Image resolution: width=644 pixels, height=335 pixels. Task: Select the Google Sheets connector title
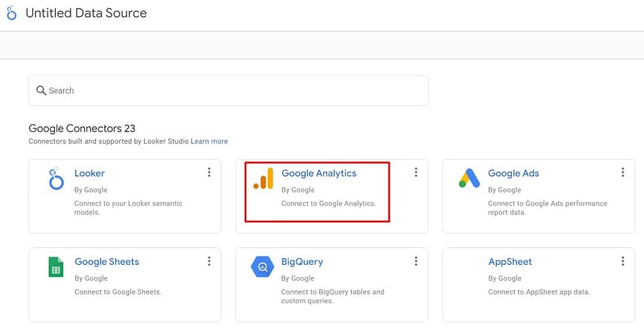coord(107,262)
